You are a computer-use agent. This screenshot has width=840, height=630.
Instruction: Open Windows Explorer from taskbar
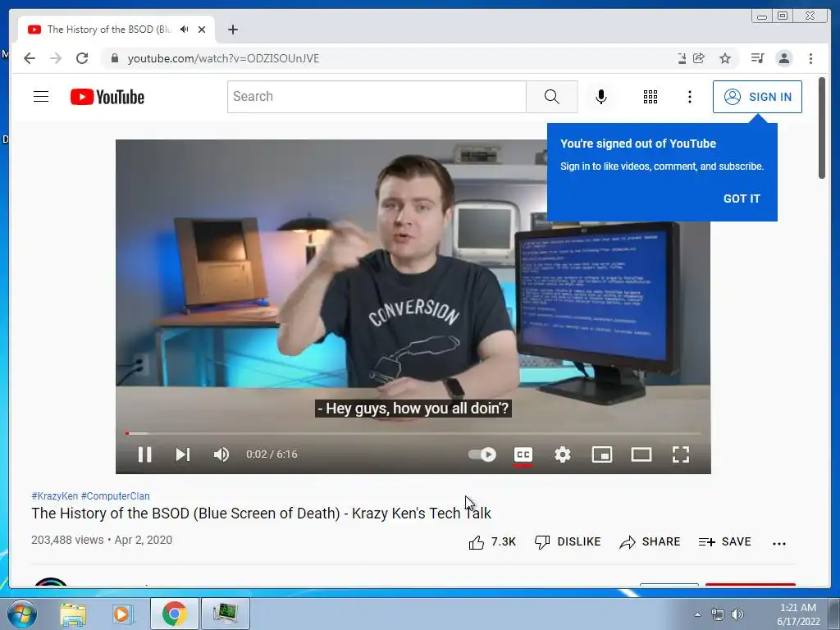coord(73,614)
